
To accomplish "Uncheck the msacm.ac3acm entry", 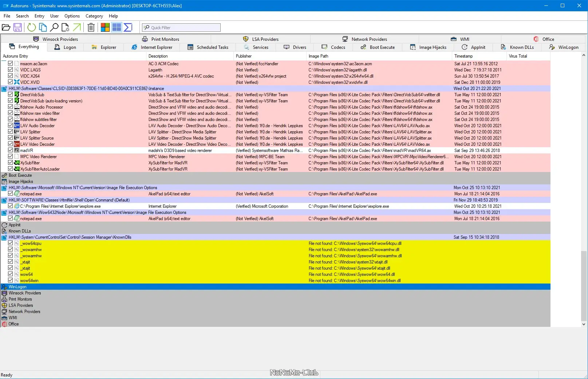I will pyautogui.click(x=11, y=63).
